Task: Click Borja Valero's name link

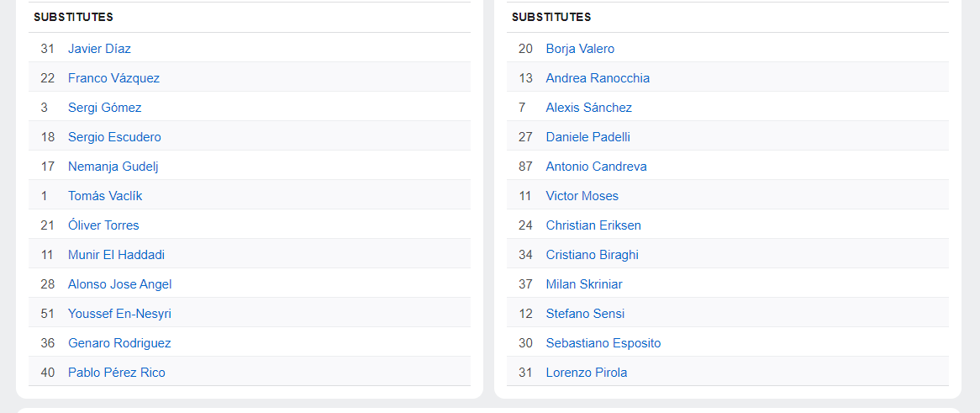Action: 580,49
